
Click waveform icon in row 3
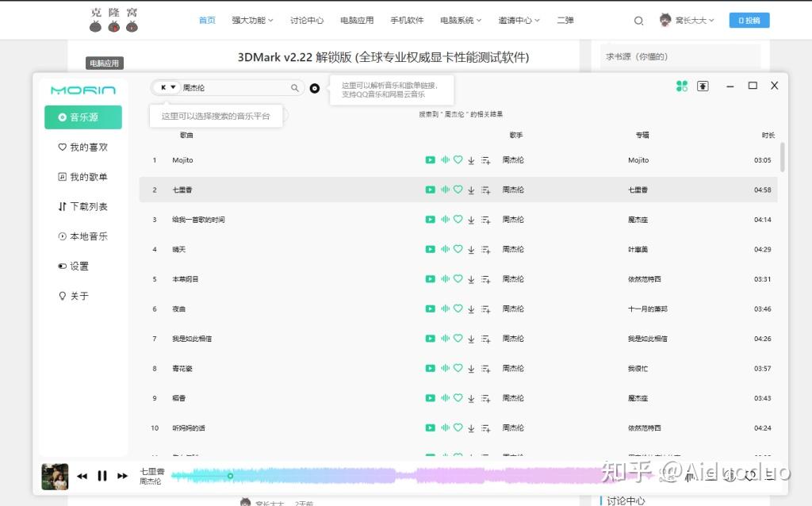tap(446, 220)
